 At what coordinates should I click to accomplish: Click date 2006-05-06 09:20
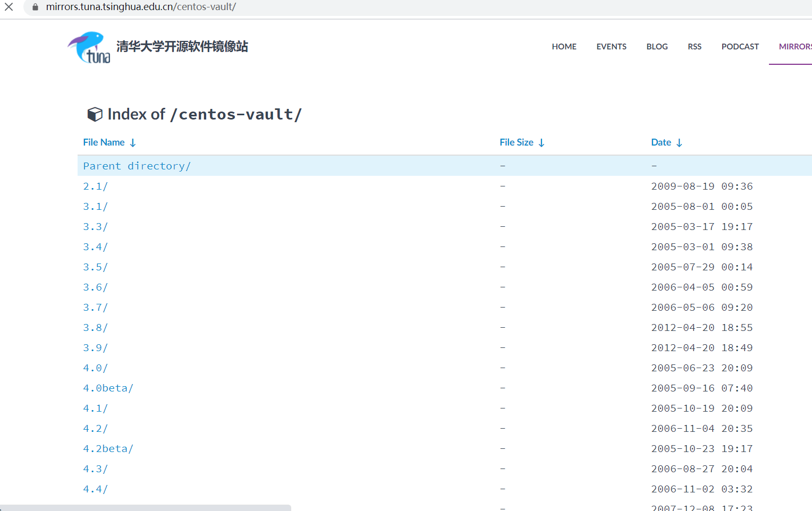pos(701,308)
